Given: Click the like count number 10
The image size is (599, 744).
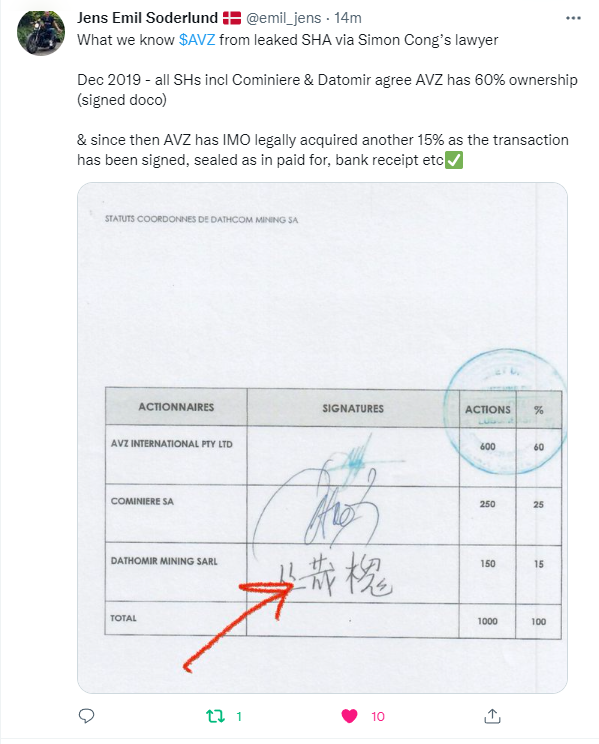Looking at the screenshot, I should (378, 716).
